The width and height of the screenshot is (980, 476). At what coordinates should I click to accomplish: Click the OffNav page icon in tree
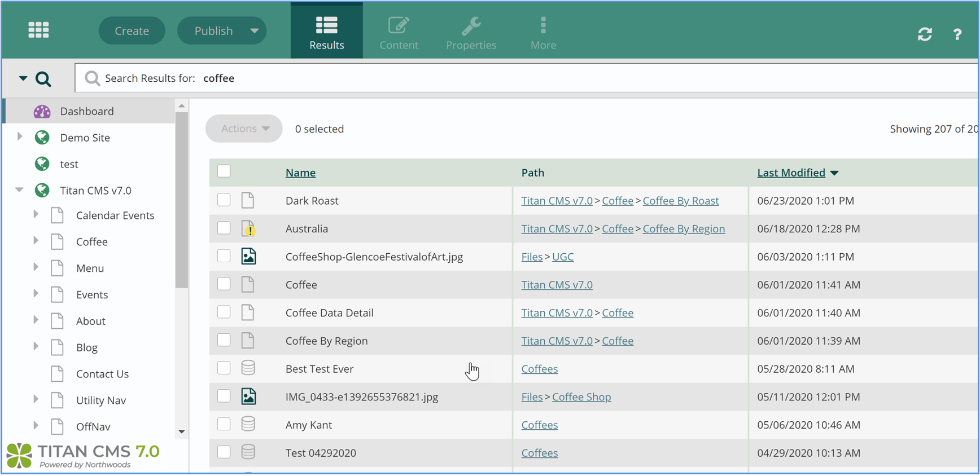tap(57, 427)
